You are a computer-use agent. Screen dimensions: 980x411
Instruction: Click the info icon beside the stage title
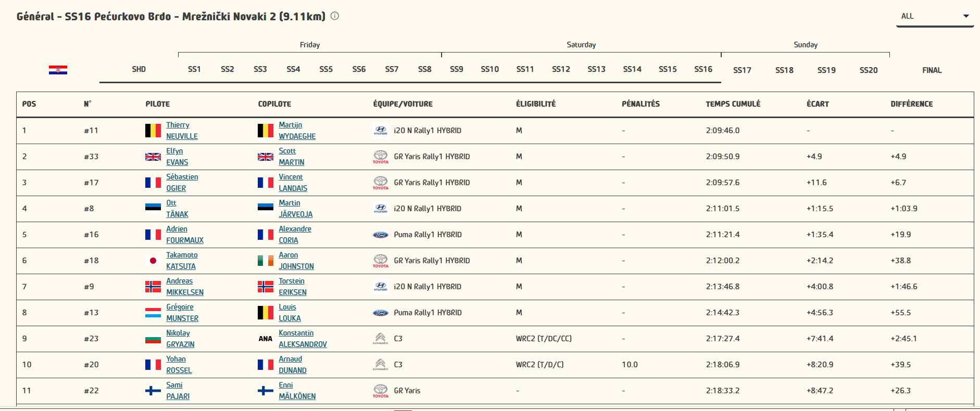coord(335,16)
